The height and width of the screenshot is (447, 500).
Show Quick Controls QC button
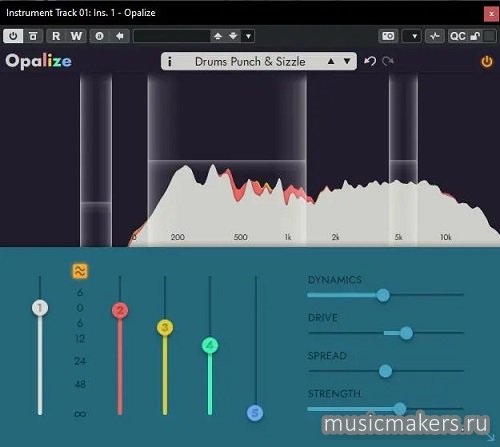458,36
